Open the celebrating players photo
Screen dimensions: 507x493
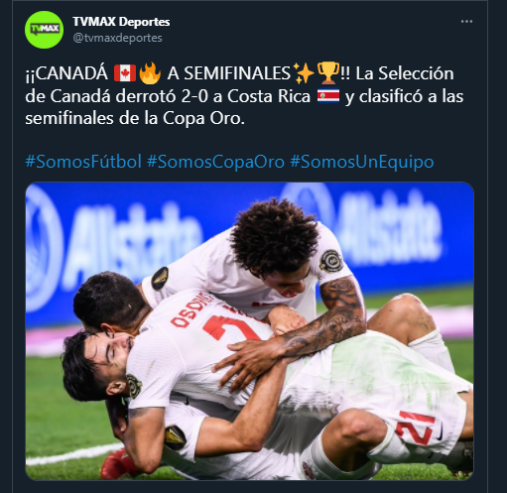[x=250, y=331]
